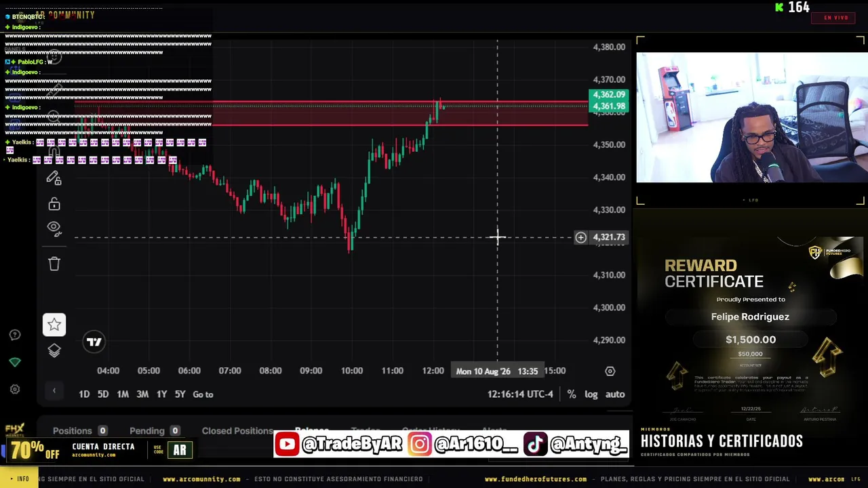Image resolution: width=868 pixels, height=488 pixels.
Task: Switch to the Closed Positions tab
Action: pyautogui.click(x=237, y=430)
